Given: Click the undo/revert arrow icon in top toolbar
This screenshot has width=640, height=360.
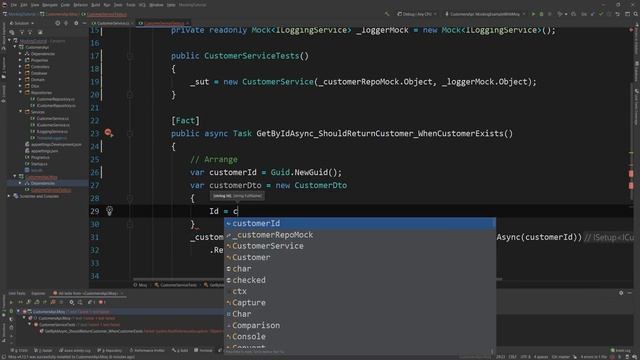Looking at the screenshot, I should [x=618, y=14].
